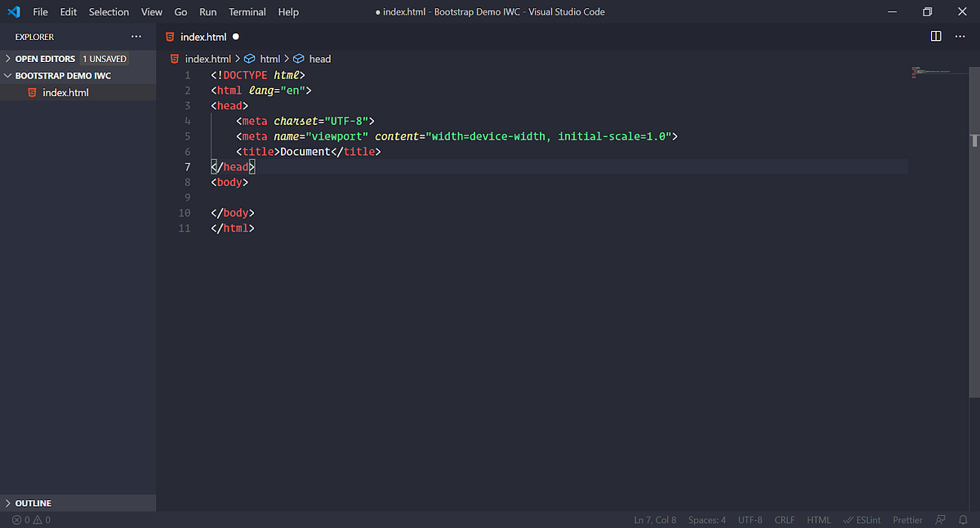
Task: Click the Split Editor icon
Action: click(934, 36)
